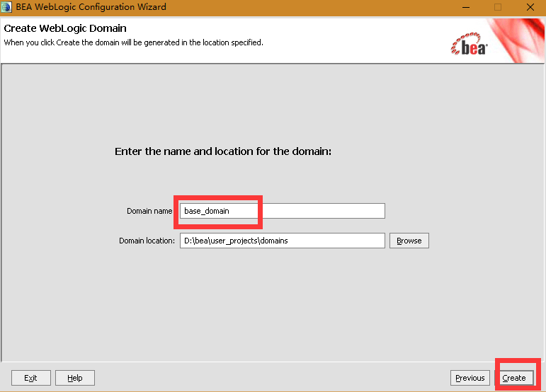Click the 'Domain location:' label

(147, 241)
